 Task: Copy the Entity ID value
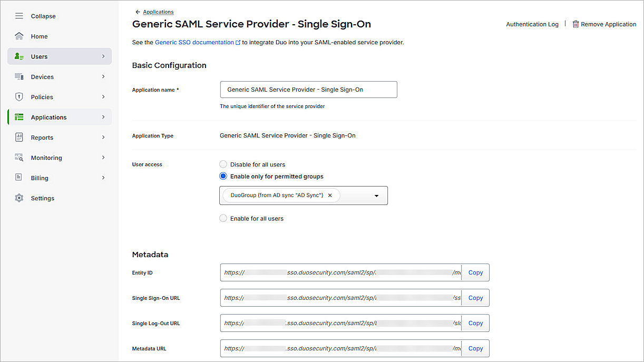(475, 273)
